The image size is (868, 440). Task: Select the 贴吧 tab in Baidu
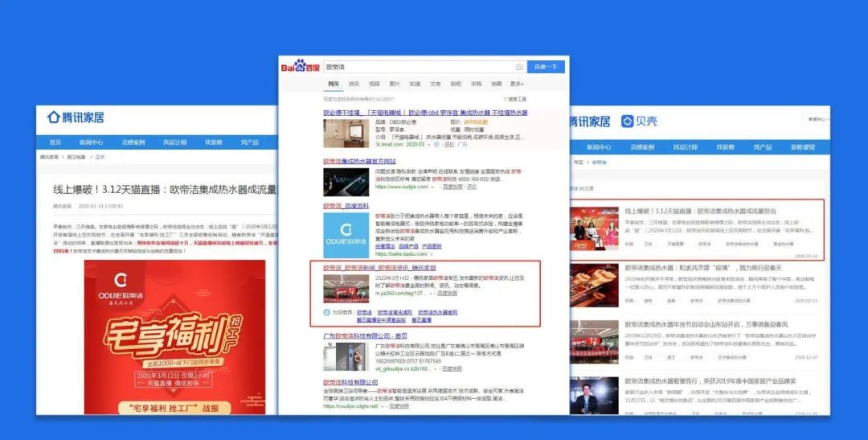(456, 84)
